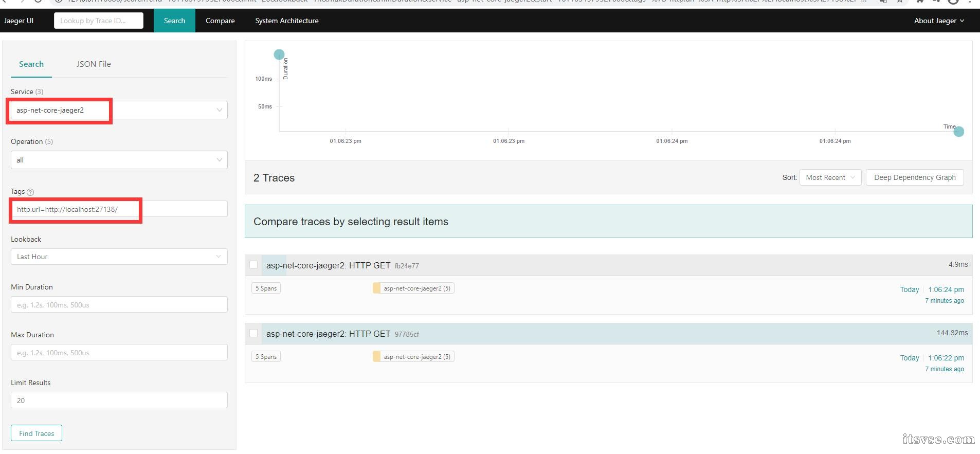Image resolution: width=980 pixels, height=454 pixels.
Task: Click the Limit Results field showing 20
Action: pos(119,400)
